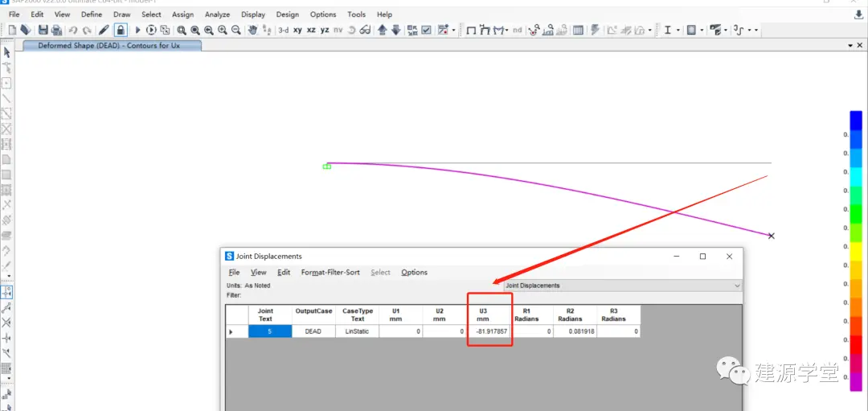Screen dimensions: 868x411
Task: Open Joint Displacements View menu
Action: pos(259,272)
